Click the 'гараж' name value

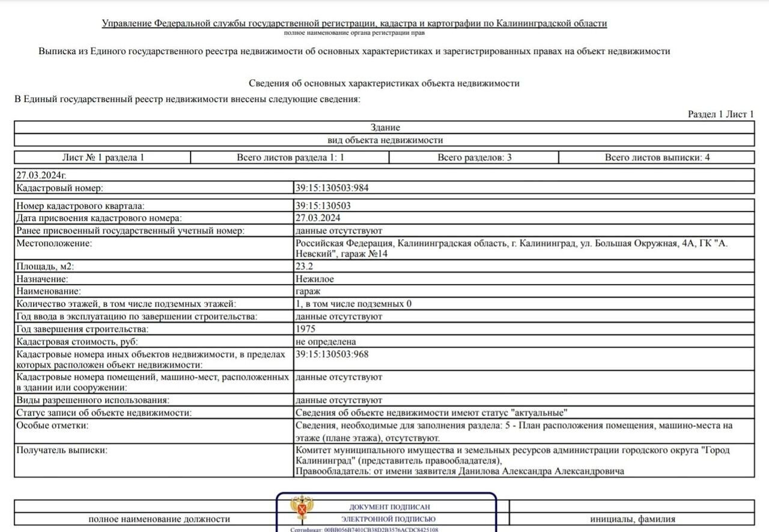click(308, 291)
